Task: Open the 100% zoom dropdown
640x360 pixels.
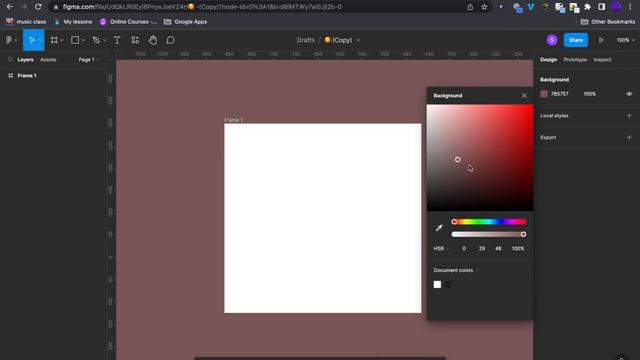Action: 626,40
